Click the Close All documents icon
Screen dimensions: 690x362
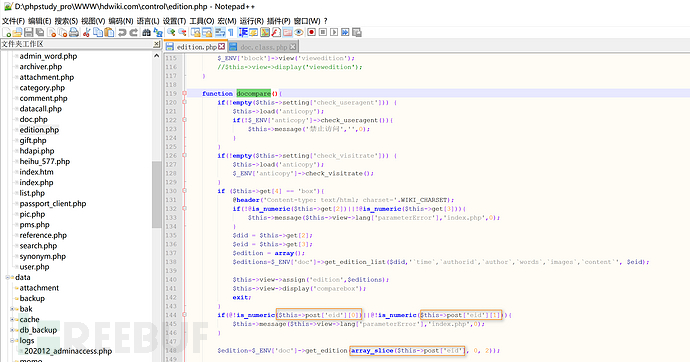(63, 32)
